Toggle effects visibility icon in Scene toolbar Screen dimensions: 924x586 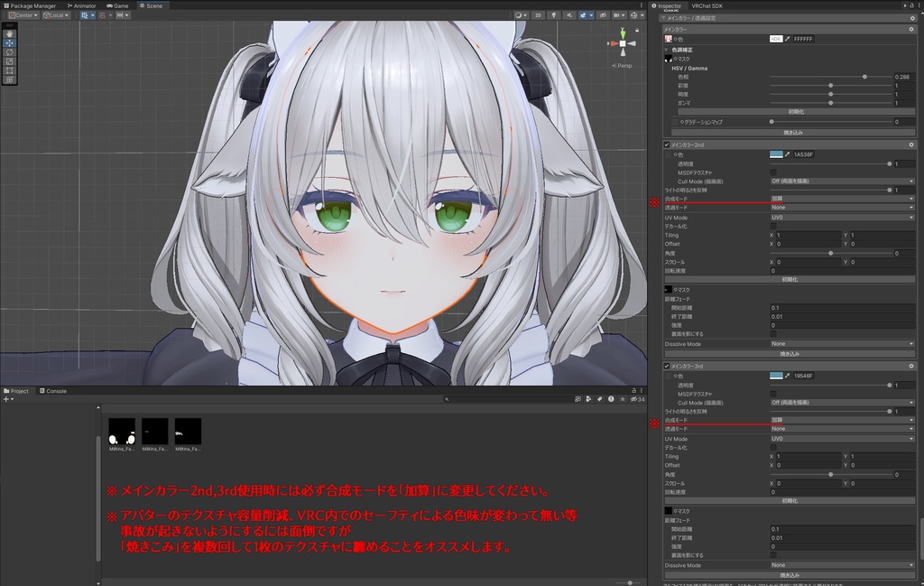[x=584, y=15]
